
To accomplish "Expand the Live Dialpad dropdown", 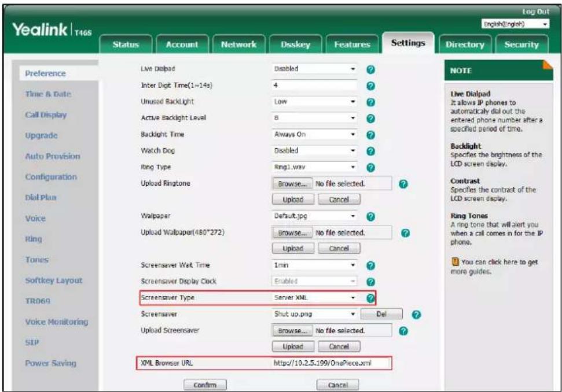I will (314, 69).
